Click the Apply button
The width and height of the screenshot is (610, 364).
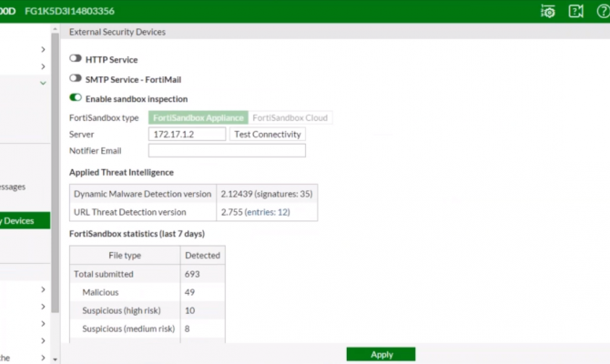click(x=381, y=354)
